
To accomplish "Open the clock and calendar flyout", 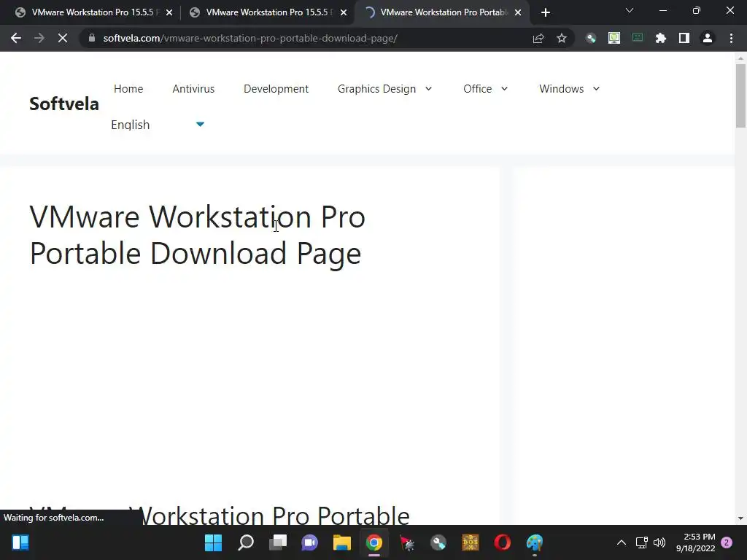I will 695,542.
